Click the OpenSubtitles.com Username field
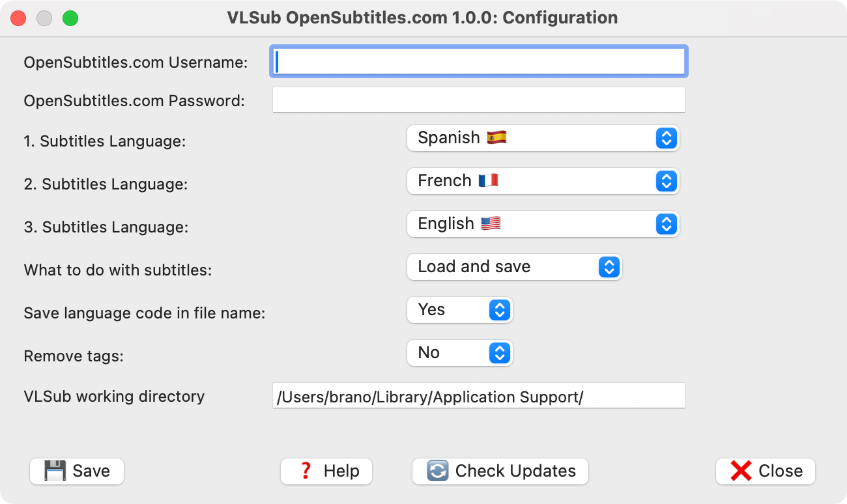This screenshot has height=504, width=847. [479, 62]
